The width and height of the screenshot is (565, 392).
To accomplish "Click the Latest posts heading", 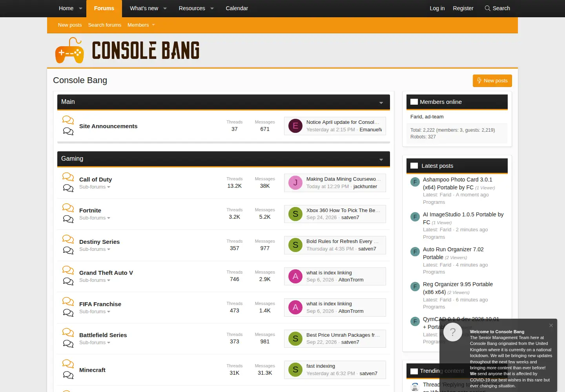I will click(437, 166).
